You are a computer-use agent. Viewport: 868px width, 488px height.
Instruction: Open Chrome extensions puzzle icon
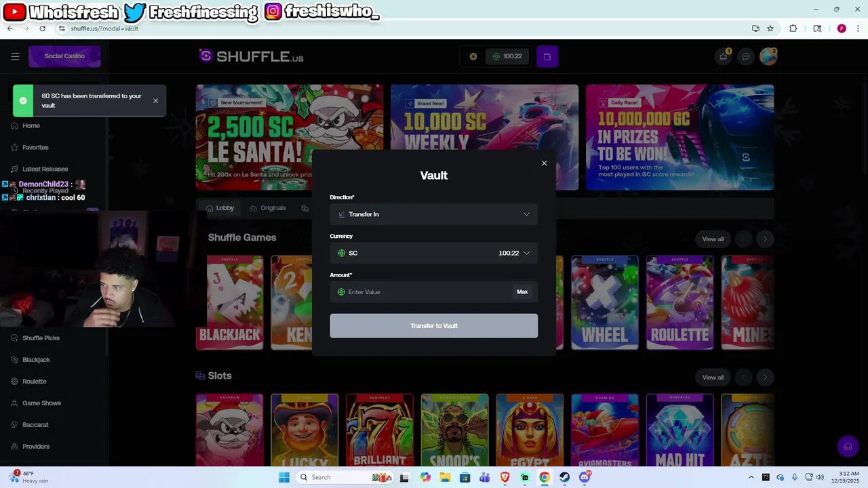click(x=793, y=28)
